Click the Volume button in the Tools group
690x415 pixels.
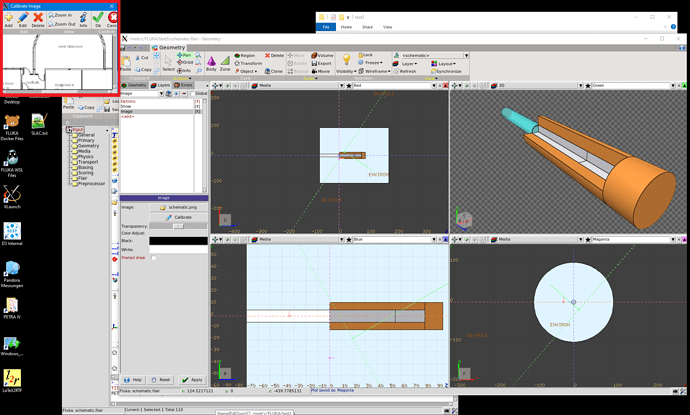[321, 54]
